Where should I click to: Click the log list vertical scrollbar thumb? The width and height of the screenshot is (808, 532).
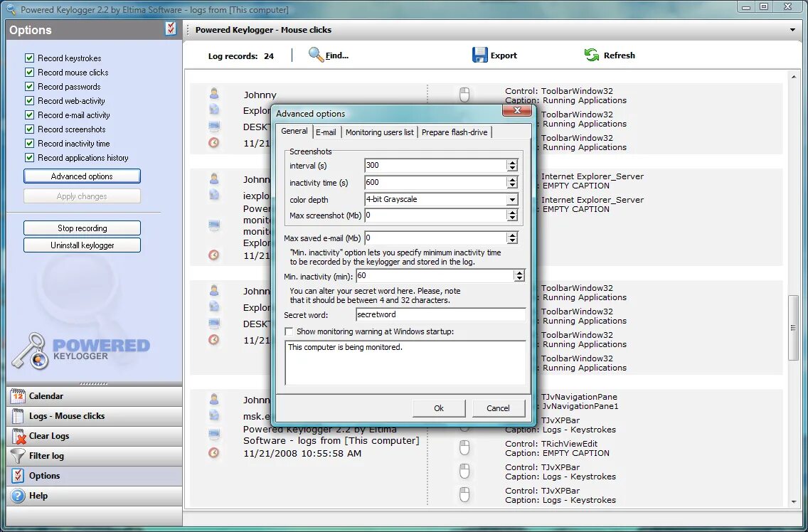793,328
